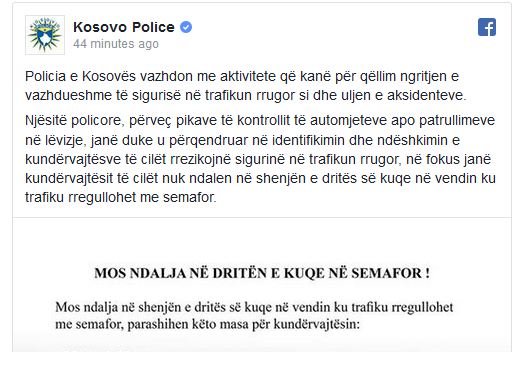Open the Facebook logo icon
Image resolution: width=525 pixels, height=371 pixels.
487,27
